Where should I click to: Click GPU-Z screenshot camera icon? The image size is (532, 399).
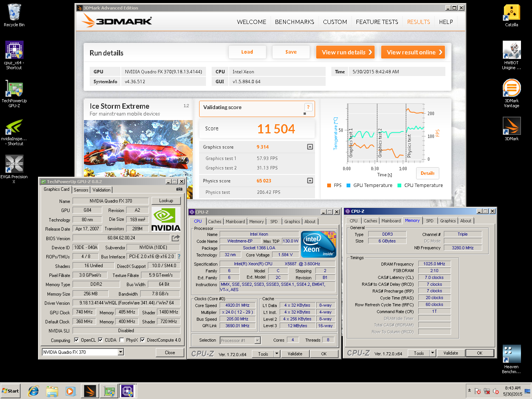(x=179, y=189)
